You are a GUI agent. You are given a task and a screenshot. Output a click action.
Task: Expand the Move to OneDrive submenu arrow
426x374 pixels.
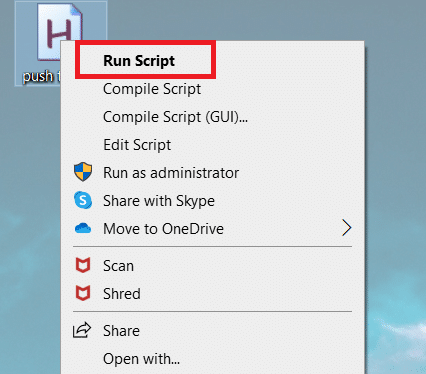click(347, 228)
